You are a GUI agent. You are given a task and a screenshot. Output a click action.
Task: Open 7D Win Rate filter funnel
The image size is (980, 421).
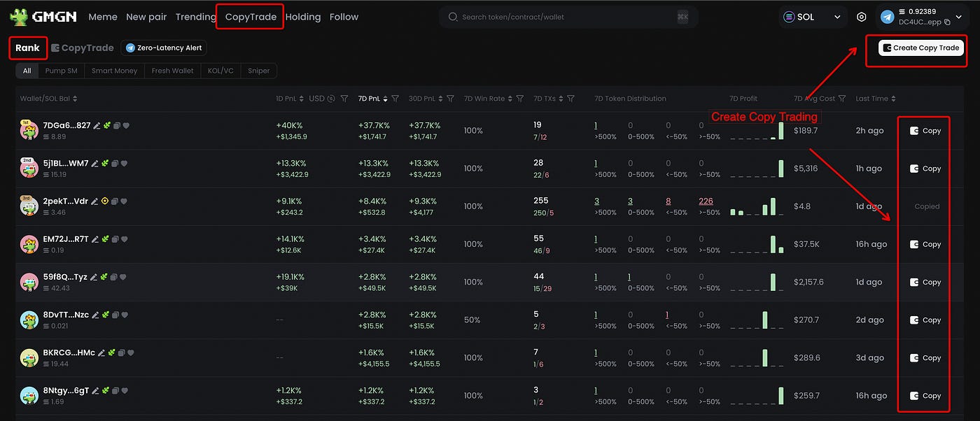pos(520,99)
